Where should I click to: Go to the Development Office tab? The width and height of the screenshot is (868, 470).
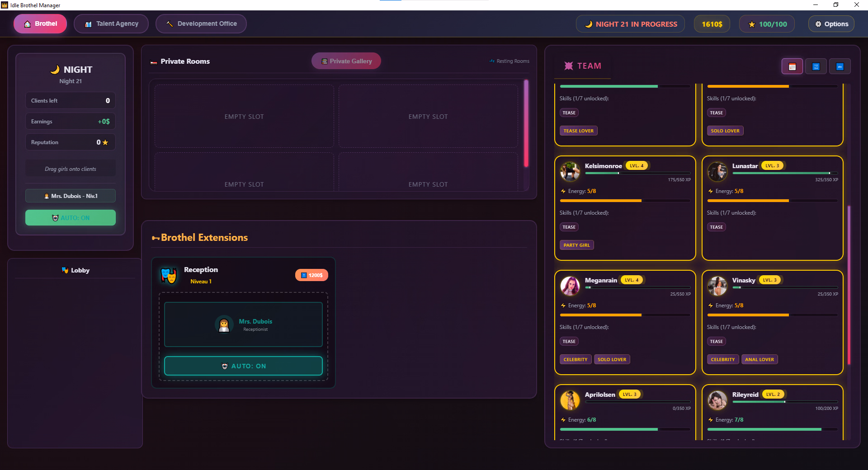click(201, 24)
